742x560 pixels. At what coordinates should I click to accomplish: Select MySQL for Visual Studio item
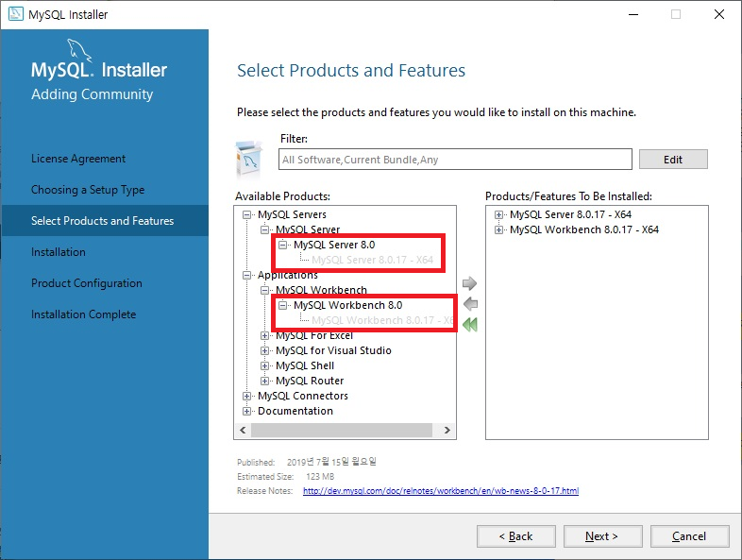(333, 350)
